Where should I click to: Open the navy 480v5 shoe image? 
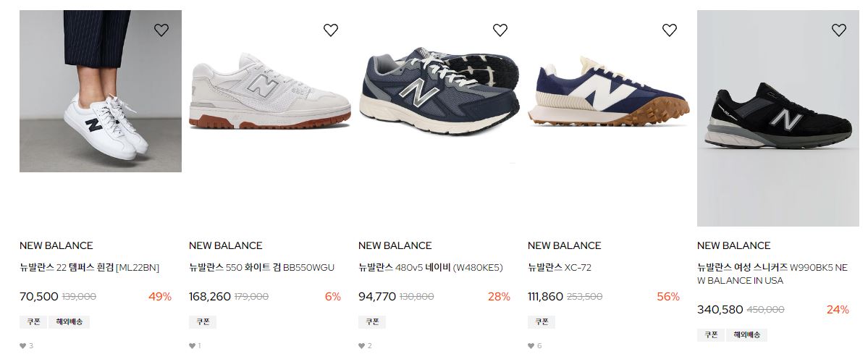click(x=439, y=91)
